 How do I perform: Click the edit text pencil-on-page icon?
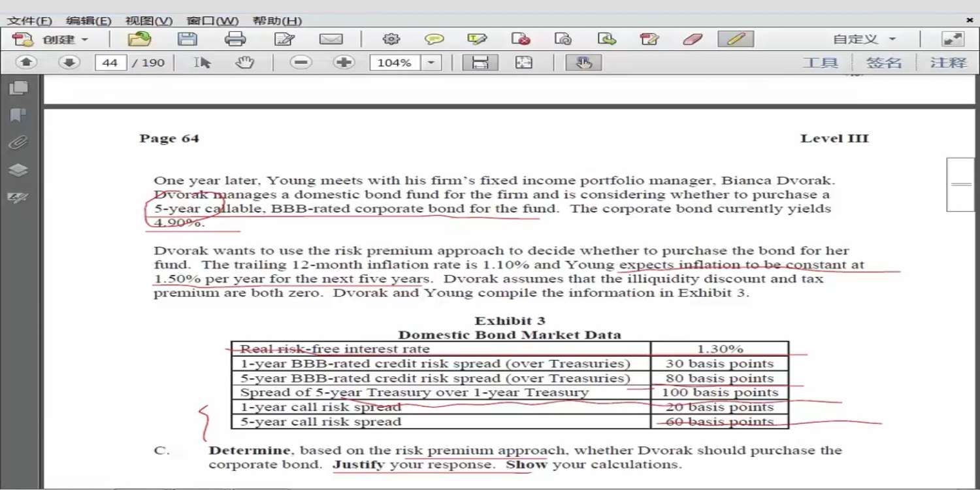tap(284, 39)
